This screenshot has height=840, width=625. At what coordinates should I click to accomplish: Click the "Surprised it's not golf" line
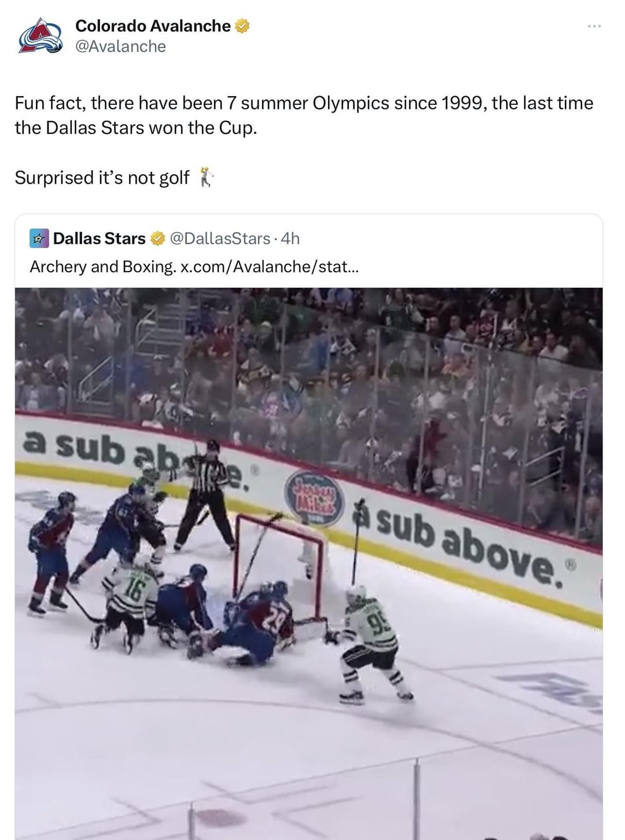[x=102, y=177]
